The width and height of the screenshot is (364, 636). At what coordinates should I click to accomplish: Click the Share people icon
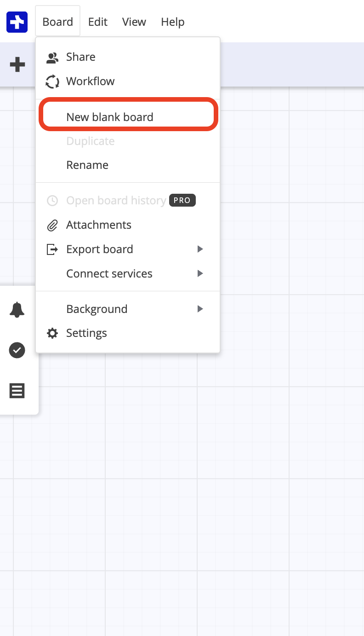pos(52,57)
